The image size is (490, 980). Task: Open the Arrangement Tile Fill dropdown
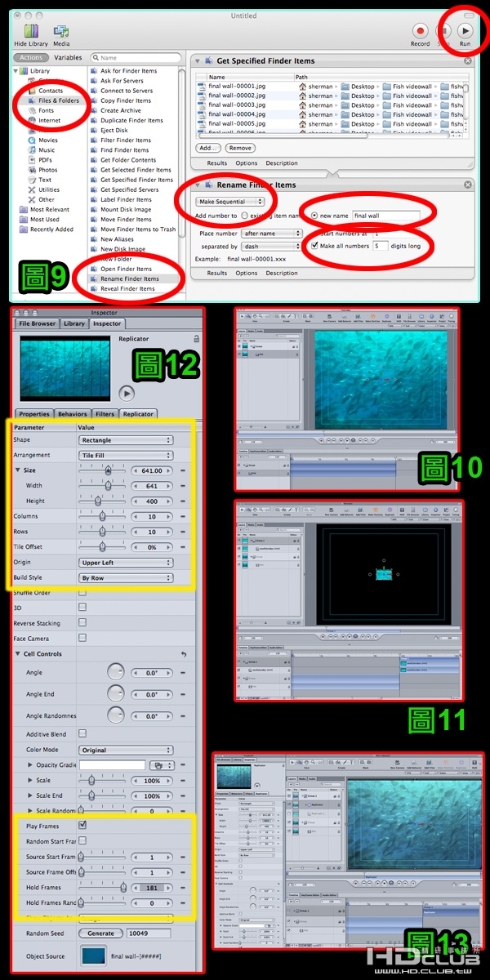(127, 455)
